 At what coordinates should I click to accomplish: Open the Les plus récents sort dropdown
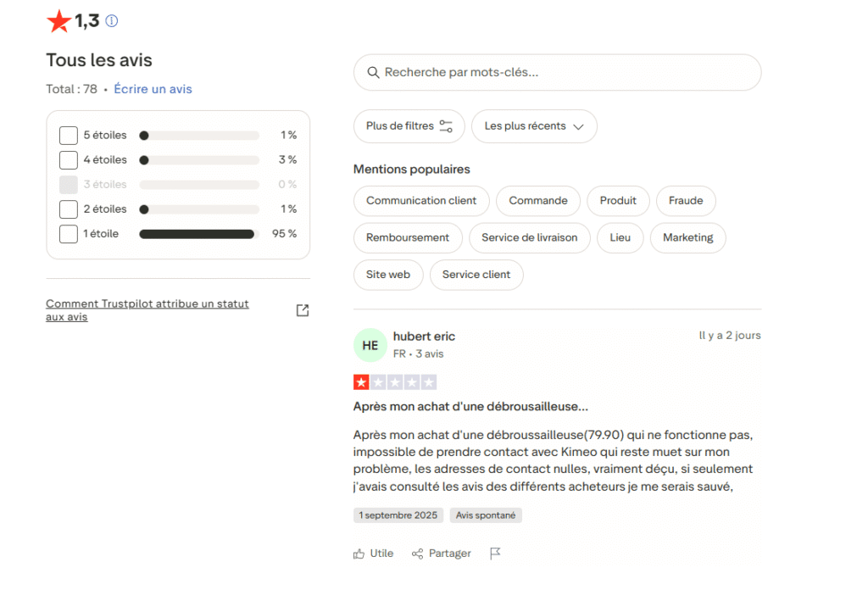(534, 126)
